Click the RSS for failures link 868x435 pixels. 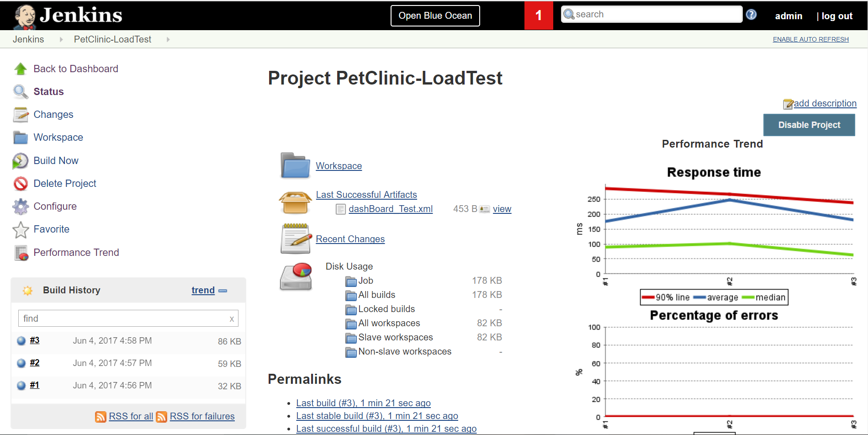tap(202, 417)
